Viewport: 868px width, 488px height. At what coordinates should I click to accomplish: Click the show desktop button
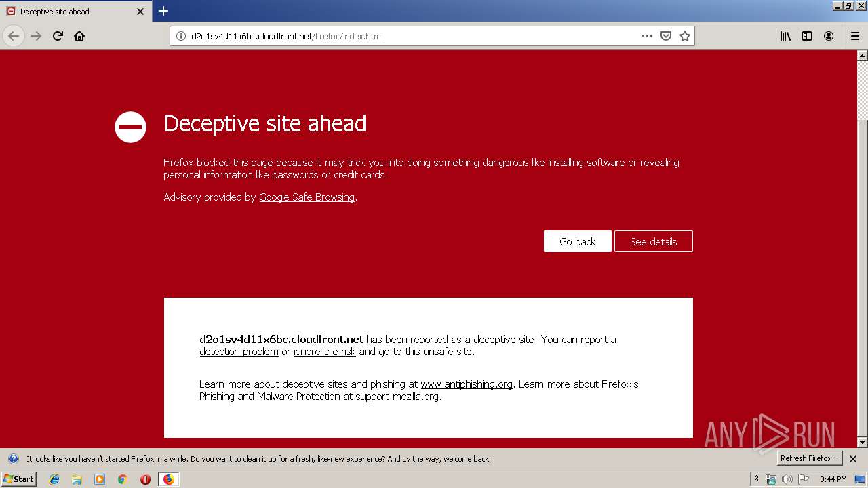[860, 479]
